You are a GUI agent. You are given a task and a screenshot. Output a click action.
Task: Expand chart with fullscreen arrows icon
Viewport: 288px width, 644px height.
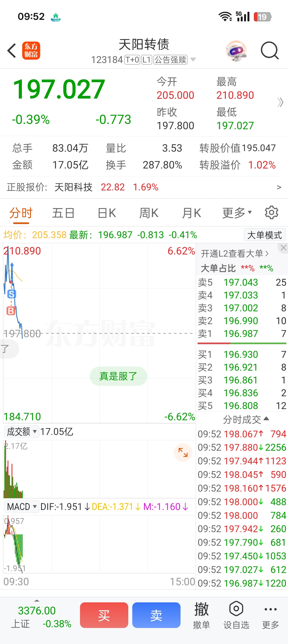point(183,452)
